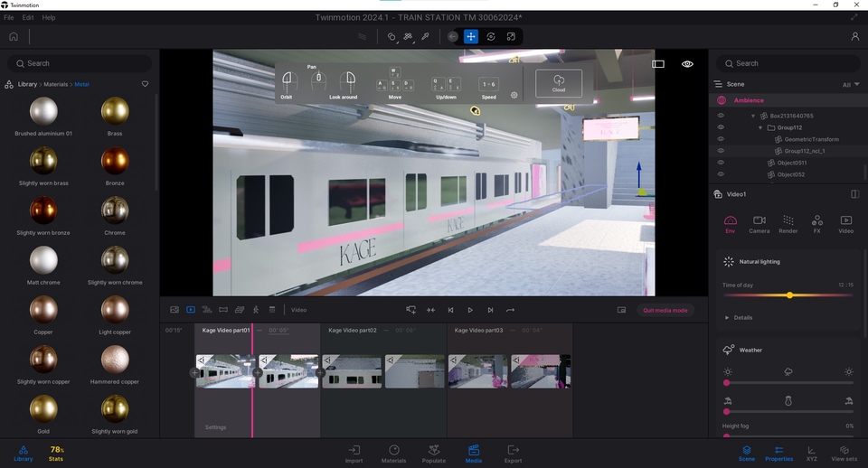Collapse the Group112 folder
868x468 pixels.
coord(760,127)
